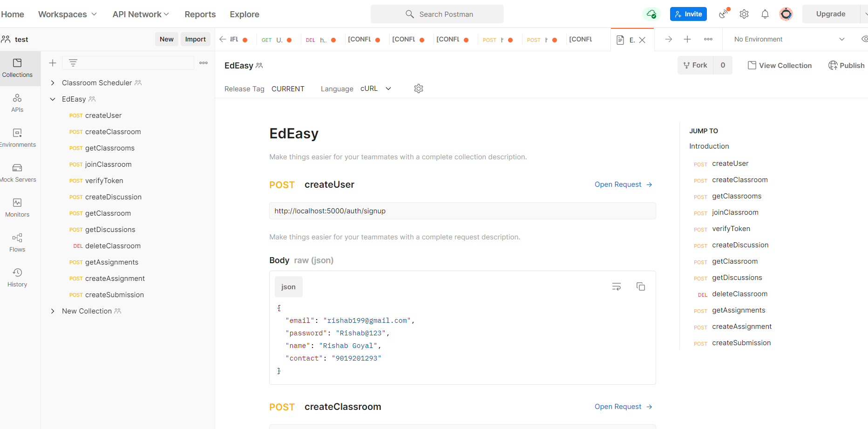Click the Search Postman field
Image resolution: width=868 pixels, height=429 pixels.
pyautogui.click(x=437, y=14)
